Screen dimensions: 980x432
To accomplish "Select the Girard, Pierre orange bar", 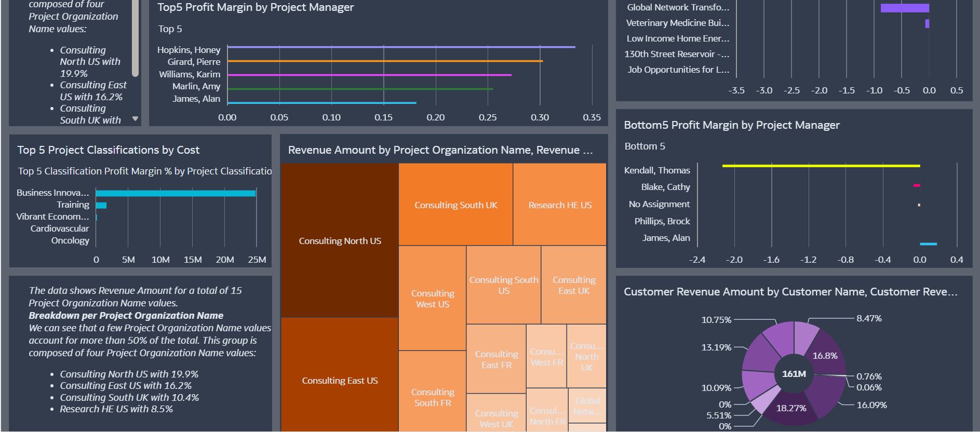I will pos(385,61).
